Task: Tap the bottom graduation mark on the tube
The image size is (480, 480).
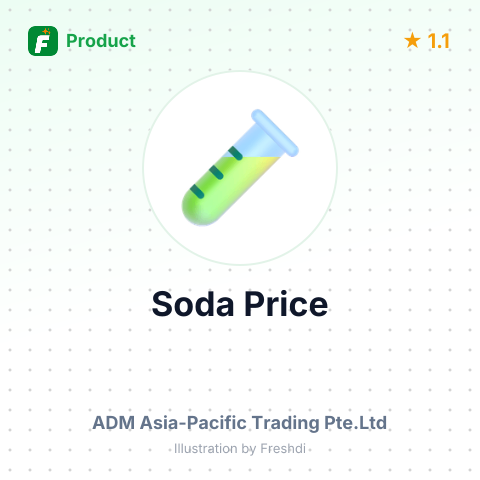Action: [x=197, y=192]
